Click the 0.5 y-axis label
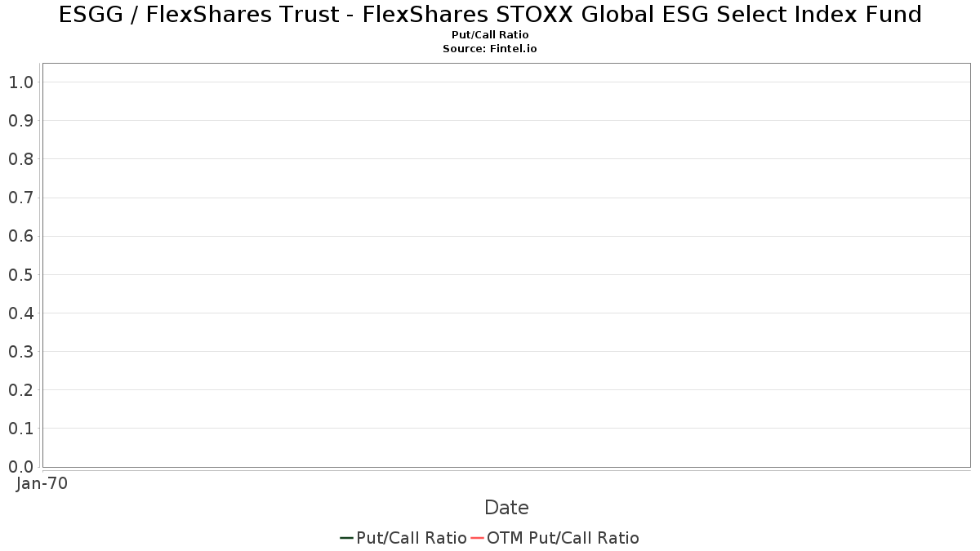Screen dimensions: 980x551 [20, 274]
